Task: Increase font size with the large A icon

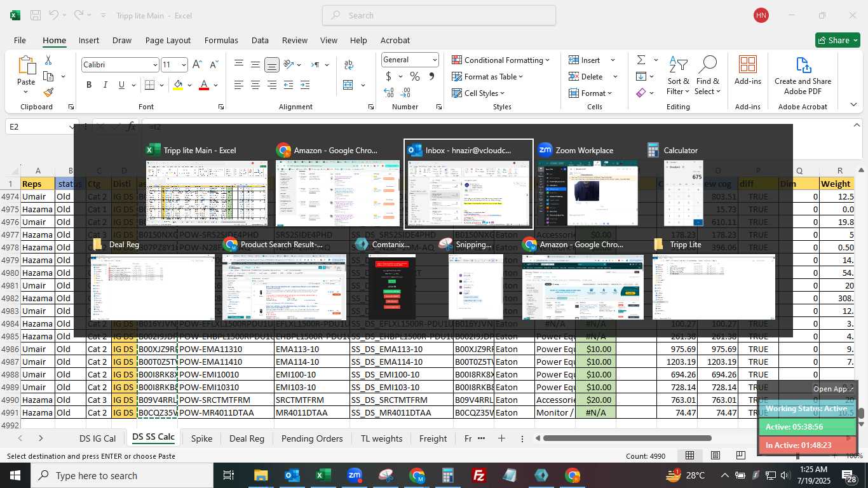Action: point(197,65)
